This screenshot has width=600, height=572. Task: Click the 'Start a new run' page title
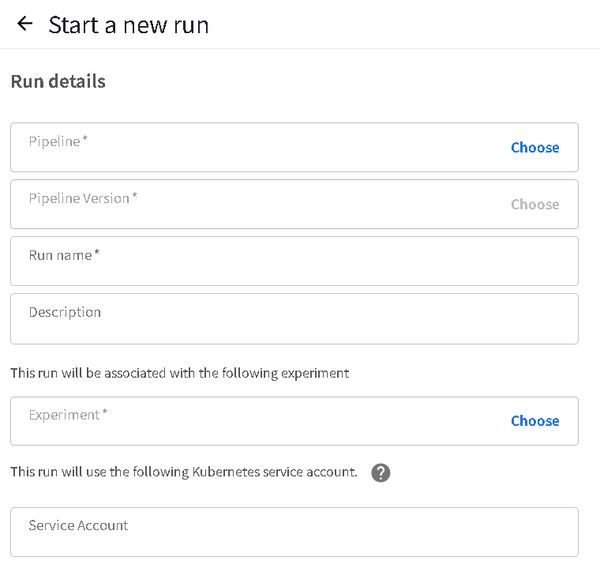pyautogui.click(x=129, y=25)
